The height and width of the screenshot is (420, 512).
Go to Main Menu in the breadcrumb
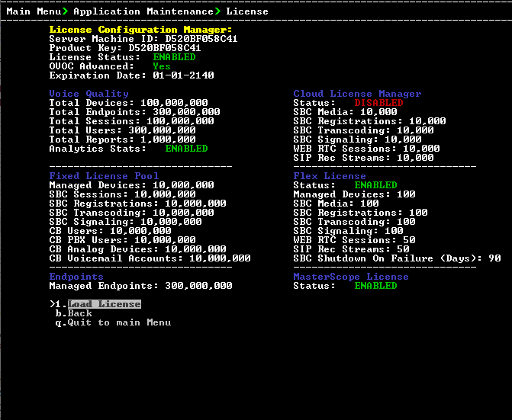tap(34, 11)
